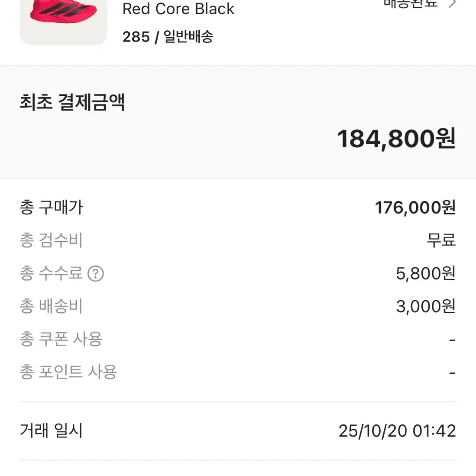Click the 총 구매가 row
Screen dimensions: 476x476
[52, 208]
